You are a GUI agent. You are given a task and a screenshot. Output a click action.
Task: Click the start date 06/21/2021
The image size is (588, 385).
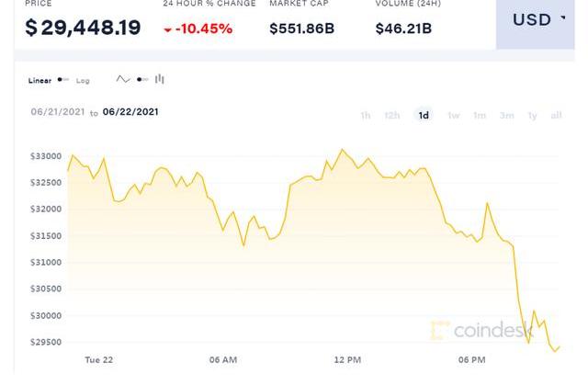coord(58,112)
